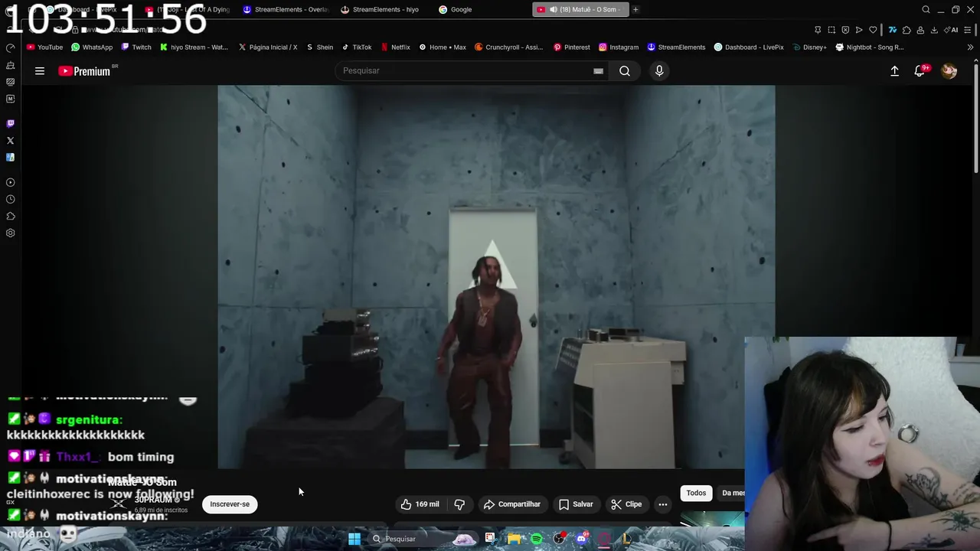
Task: Open GX Control speedometer icon in sidebar
Action: pos(10,47)
